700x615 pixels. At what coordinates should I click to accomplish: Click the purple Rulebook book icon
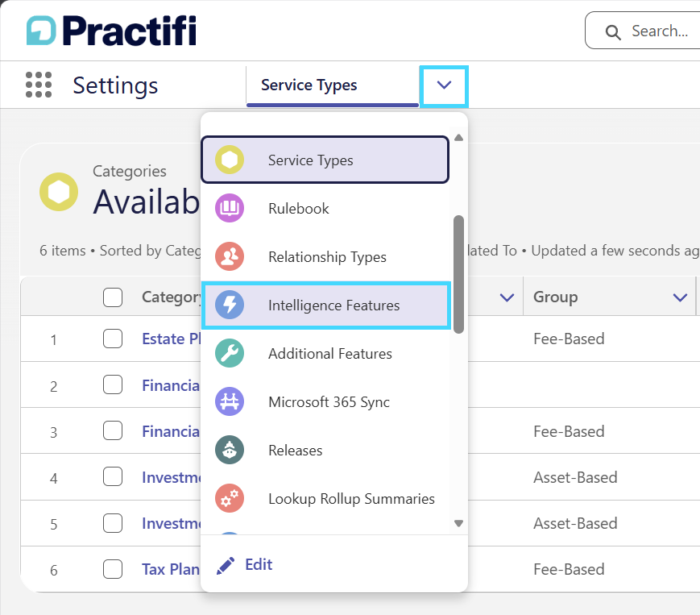click(230, 208)
